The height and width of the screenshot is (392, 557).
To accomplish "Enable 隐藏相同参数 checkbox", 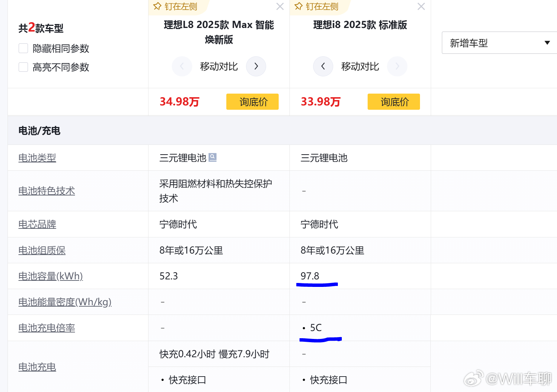I will [23, 48].
